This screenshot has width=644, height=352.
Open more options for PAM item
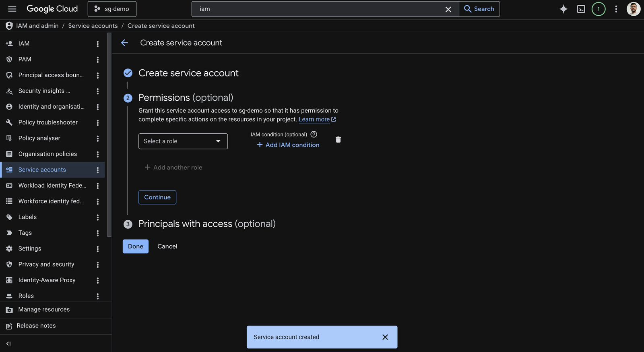pyautogui.click(x=97, y=60)
